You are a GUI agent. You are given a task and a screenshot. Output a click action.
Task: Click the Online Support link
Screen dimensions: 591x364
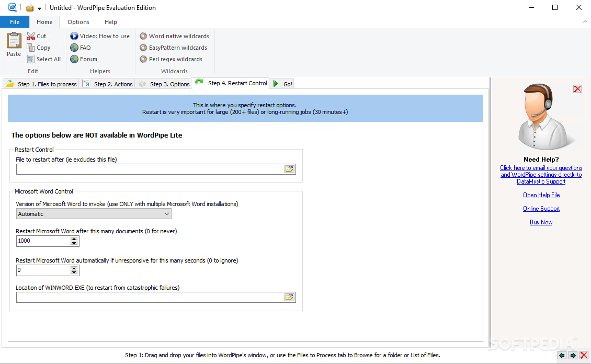coord(541,208)
